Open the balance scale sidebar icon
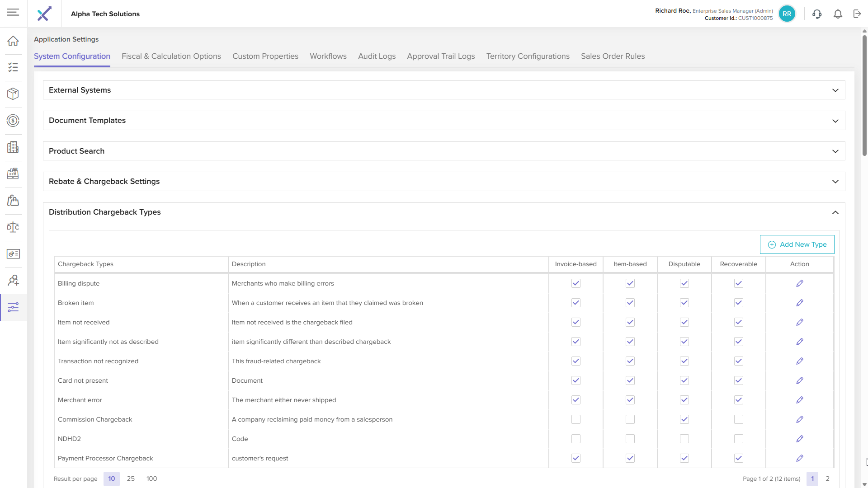The height and width of the screenshot is (488, 868). pos(13,227)
